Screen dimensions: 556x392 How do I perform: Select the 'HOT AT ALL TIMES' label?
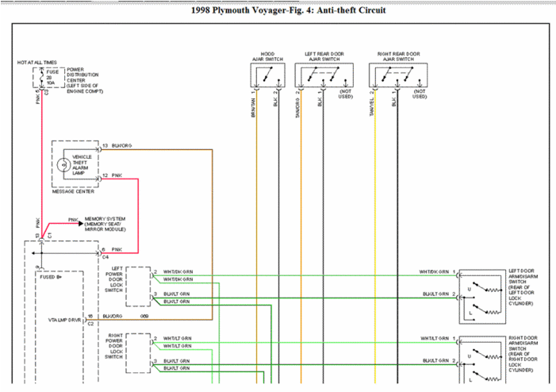pyautogui.click(x=36, y=63)
